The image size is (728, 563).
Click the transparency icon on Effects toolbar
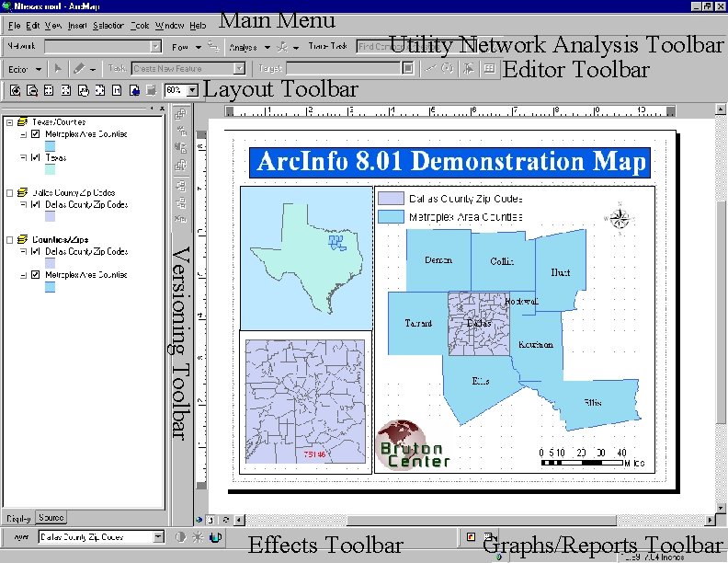[x=215, y=537]
